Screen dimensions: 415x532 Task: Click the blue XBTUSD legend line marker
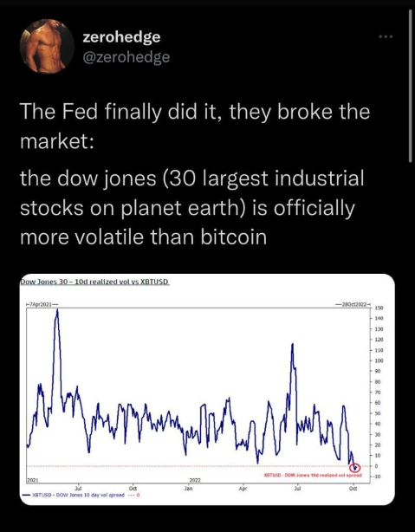(x=26, y=495)
